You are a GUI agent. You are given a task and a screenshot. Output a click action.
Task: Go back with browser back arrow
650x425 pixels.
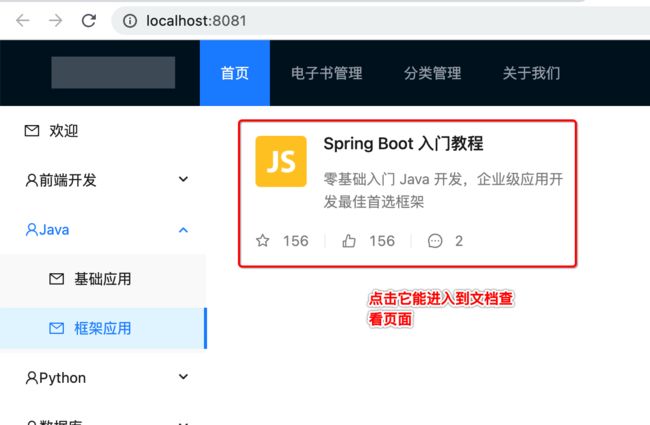click(22, 20)
